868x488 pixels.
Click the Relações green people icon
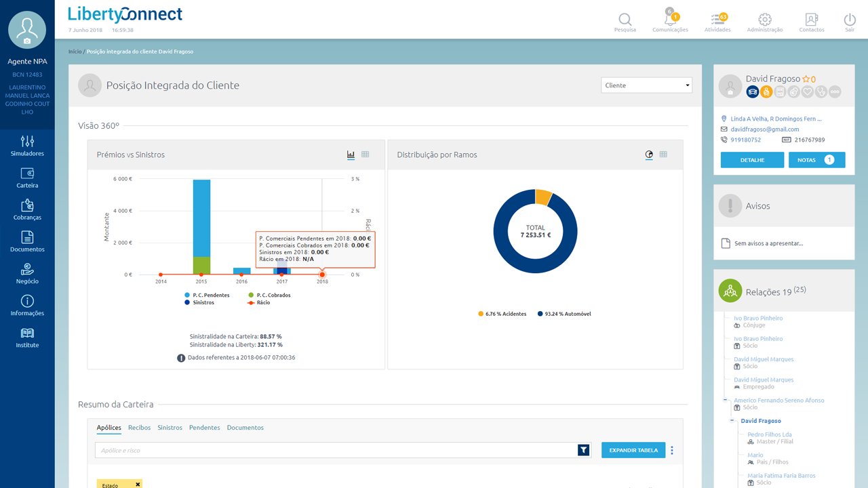pos(730,291)
